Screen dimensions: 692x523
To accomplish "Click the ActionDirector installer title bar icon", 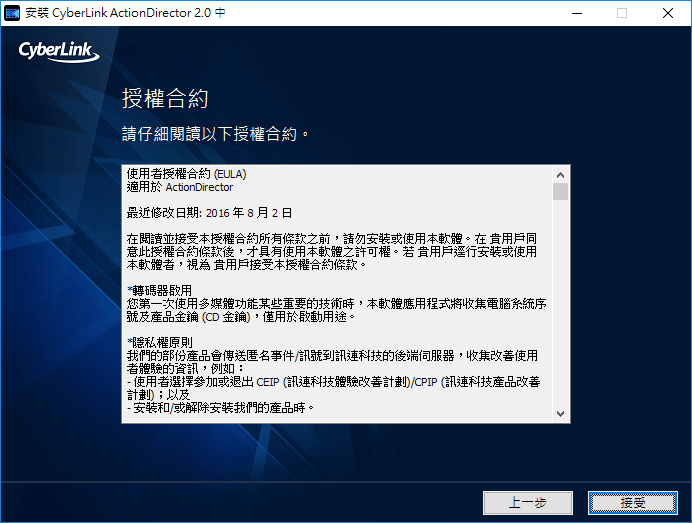I will (x=12, y=13).
